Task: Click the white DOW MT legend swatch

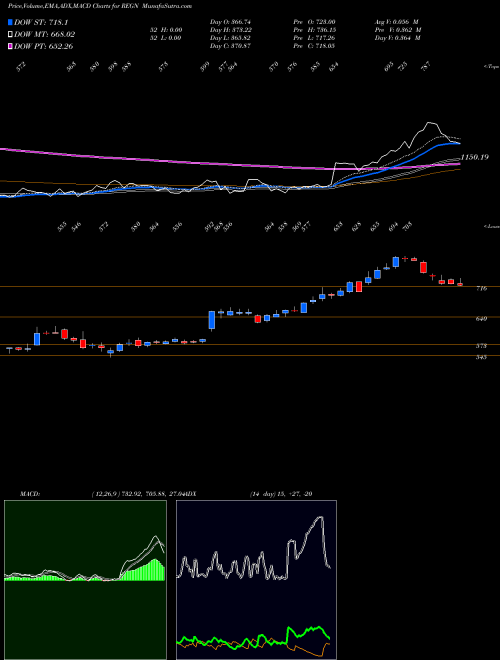Action: (x=10, y=34)
